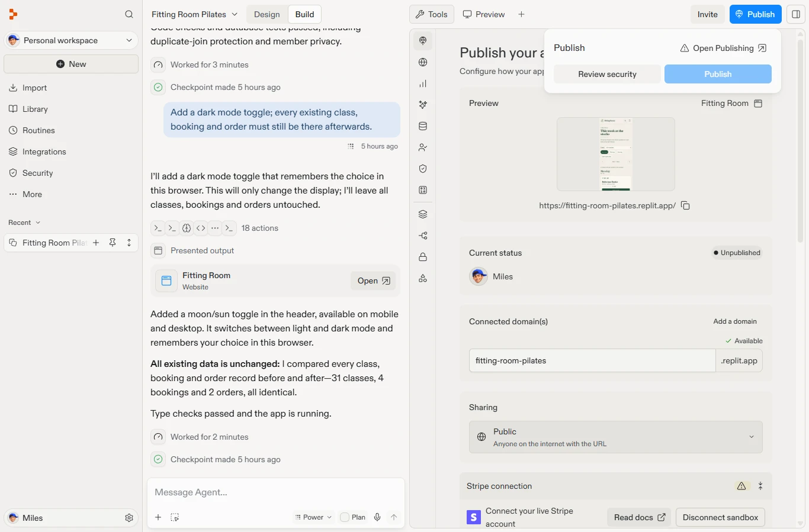
Task: Copy the fitting-room-pilates.replit.app URL
Action: pyautogui.click(x=685, y=205)
